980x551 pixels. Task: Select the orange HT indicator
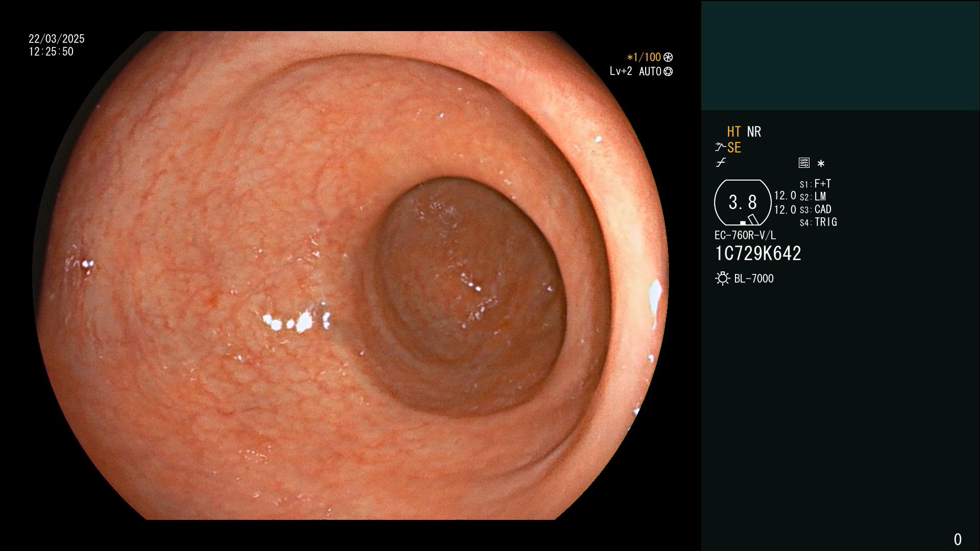(734, 132)
